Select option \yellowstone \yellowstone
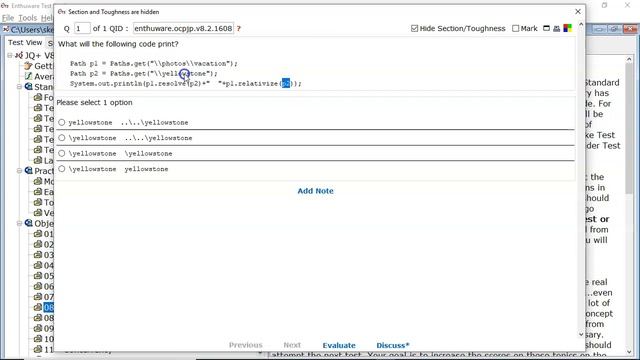Image resolution: width=640 pixels, height=360 pixels. click(62, 153)
